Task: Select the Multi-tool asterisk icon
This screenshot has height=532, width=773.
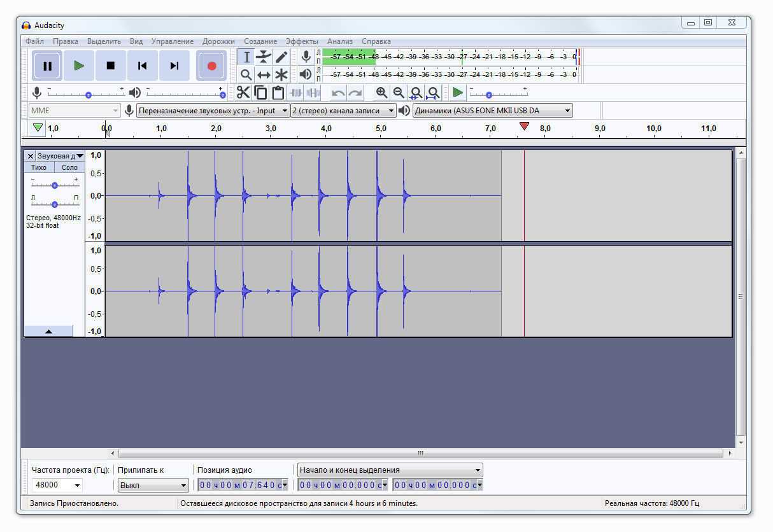Action: coord(281,74)
